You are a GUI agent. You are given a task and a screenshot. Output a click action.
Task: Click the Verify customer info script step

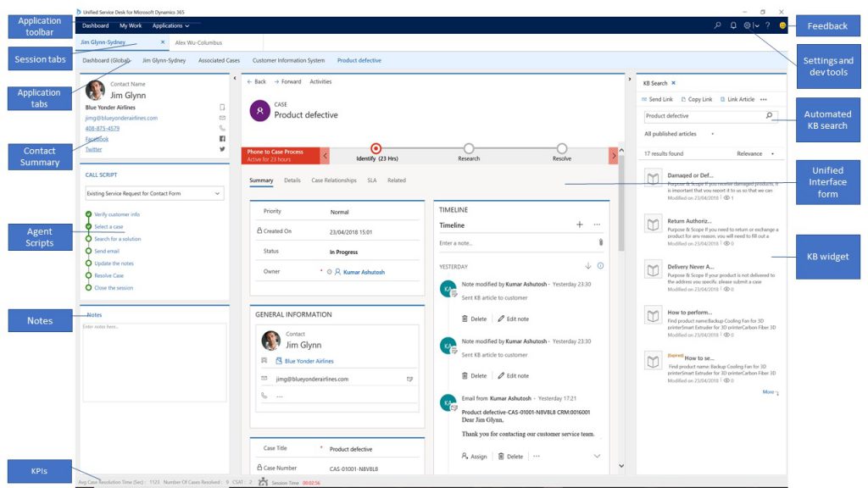click(117, 214)
